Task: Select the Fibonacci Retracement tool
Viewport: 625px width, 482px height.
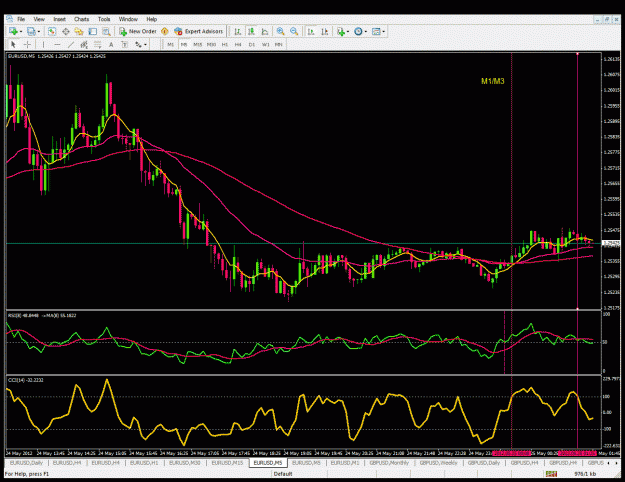Action: 98,45
